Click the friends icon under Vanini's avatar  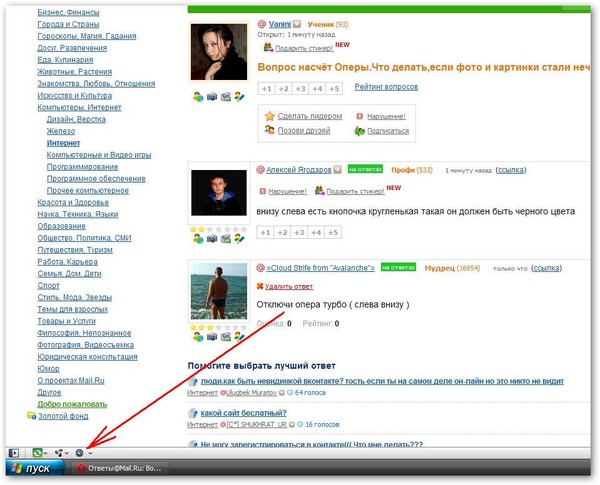coord(198,97)
